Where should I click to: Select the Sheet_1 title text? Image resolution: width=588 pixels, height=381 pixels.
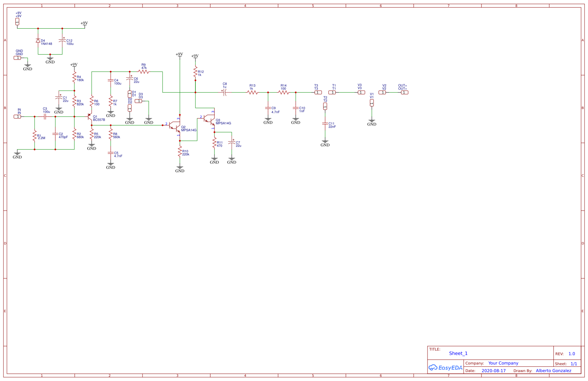point(458,353)
